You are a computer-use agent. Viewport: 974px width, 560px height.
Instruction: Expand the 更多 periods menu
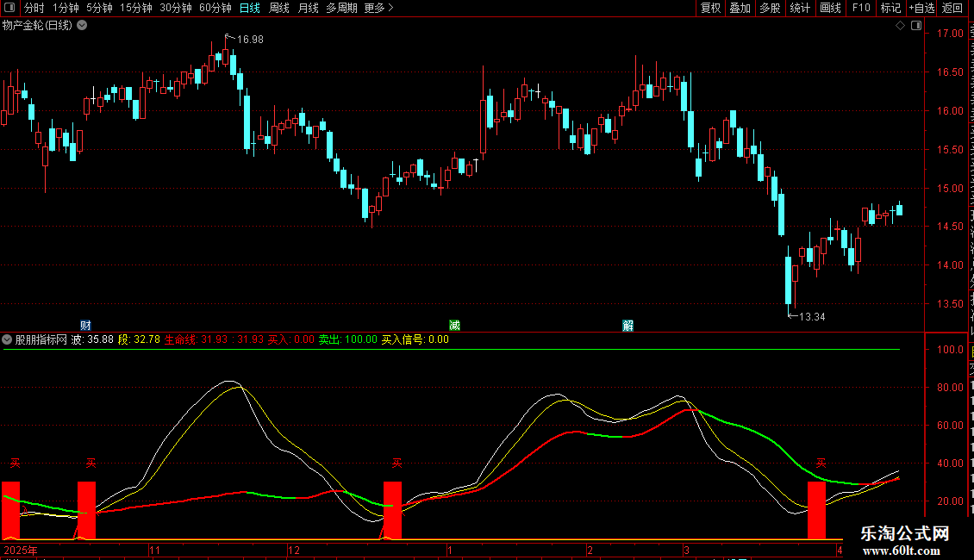[378, 8]
